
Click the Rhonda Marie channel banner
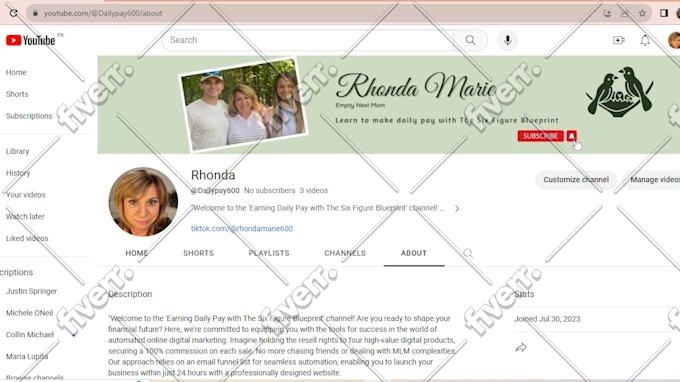pos(389,105)
